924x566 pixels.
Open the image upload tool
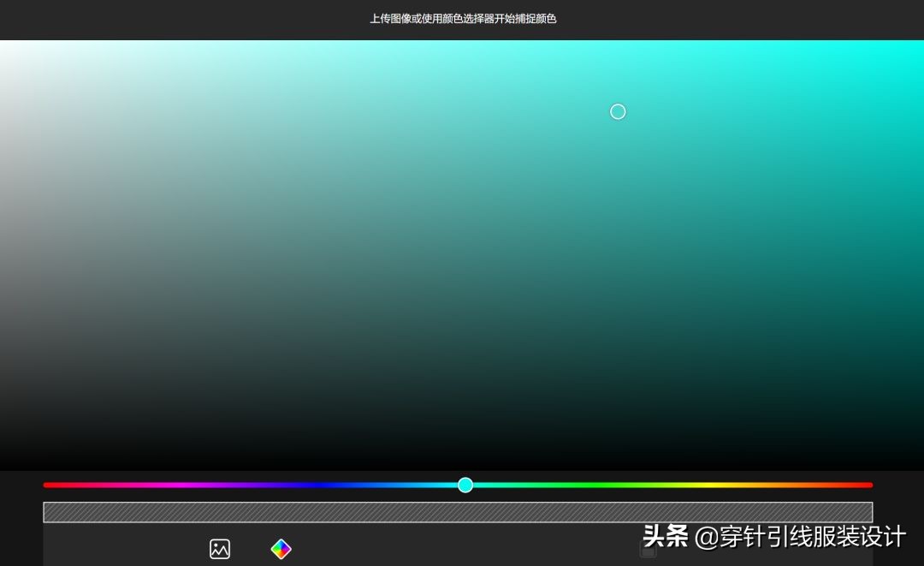click(x=220, y=549)
